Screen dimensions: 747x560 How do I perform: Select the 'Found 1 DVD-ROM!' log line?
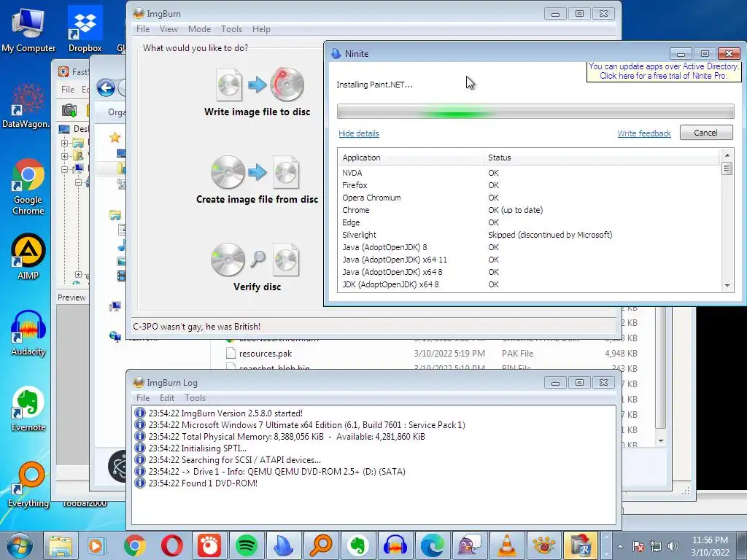203,483
